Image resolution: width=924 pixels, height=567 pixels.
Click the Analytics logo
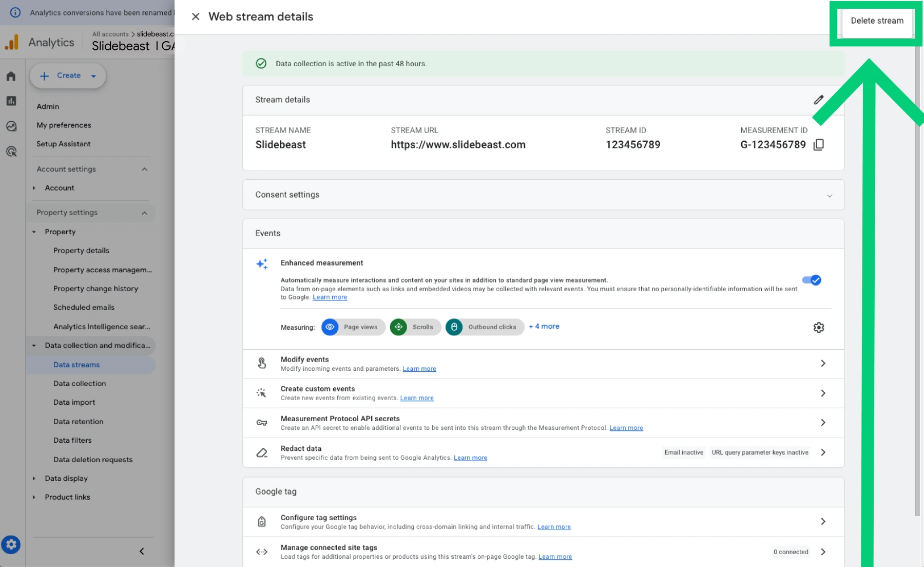point(11,42)
